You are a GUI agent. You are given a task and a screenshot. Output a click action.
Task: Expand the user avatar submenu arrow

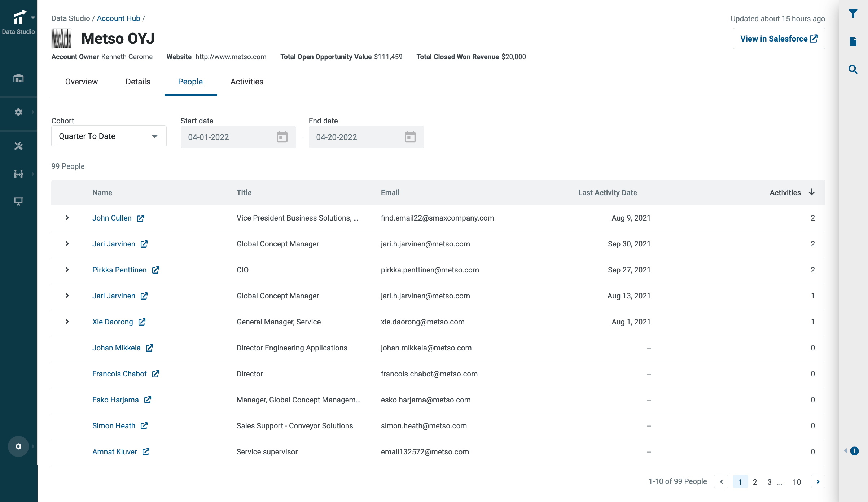click(33, 446)
